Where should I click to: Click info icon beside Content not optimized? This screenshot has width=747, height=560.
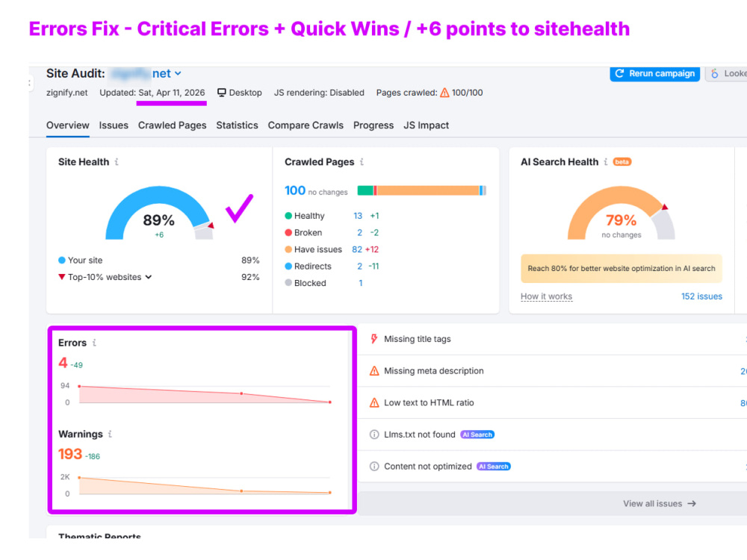374,466
